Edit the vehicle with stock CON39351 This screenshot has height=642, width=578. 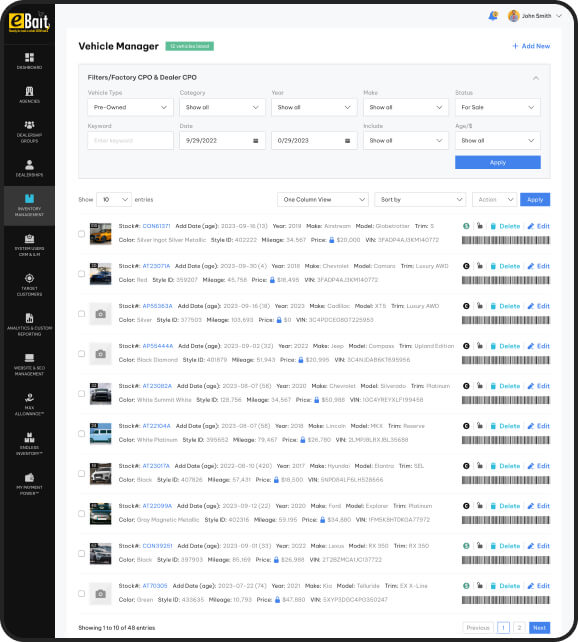[539, 546]
